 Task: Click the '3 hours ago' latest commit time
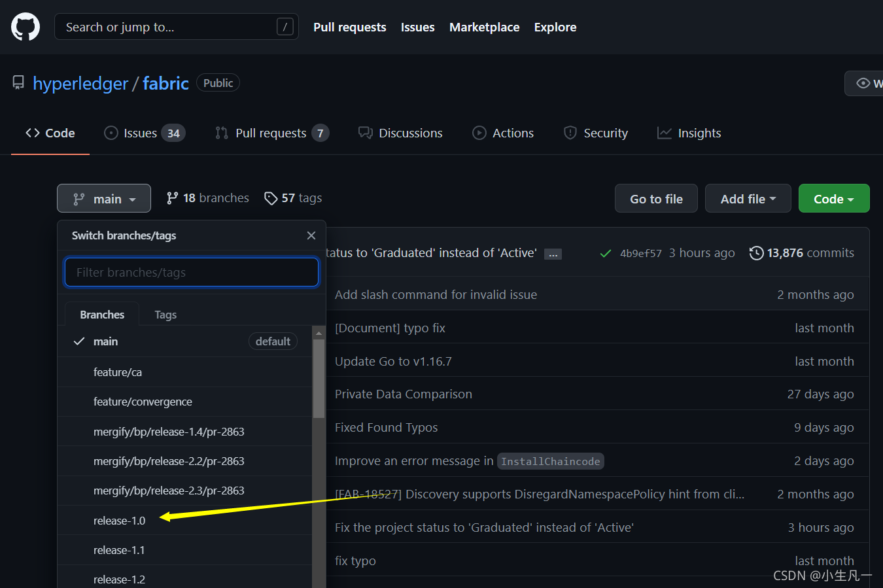pyautogui.click(x=702, y=253)
